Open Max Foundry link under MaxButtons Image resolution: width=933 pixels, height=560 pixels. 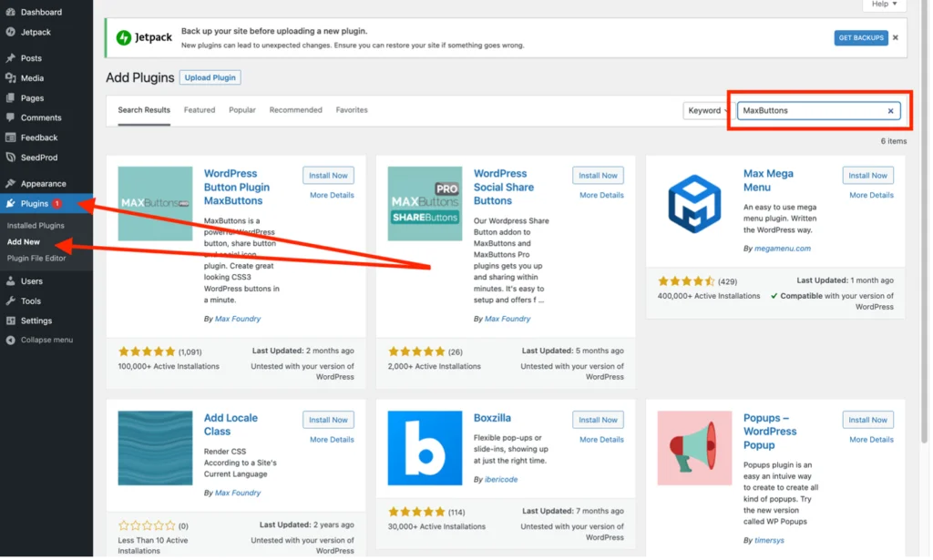coord(238,320)
